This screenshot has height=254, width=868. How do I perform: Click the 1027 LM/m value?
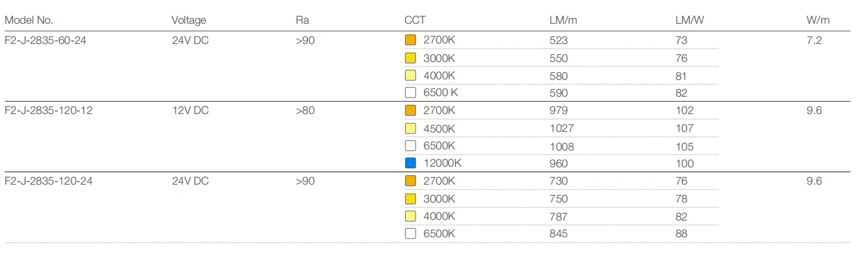pos(561,128)
